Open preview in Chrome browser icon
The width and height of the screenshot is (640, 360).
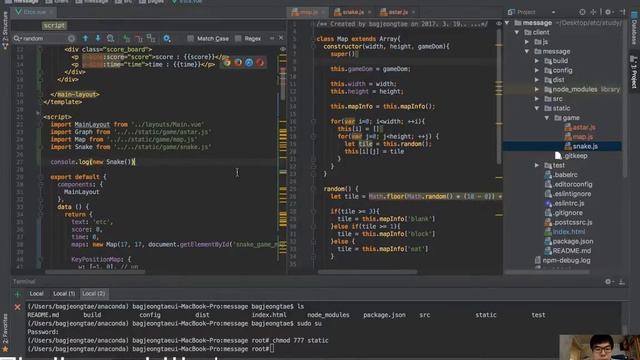coord(227,62)
